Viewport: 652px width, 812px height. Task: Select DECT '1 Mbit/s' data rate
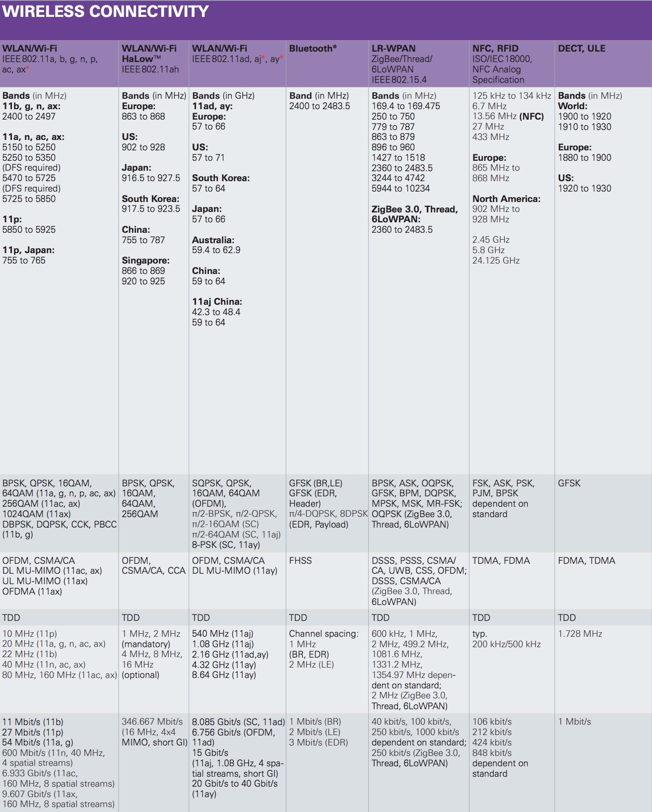[575, 722]
